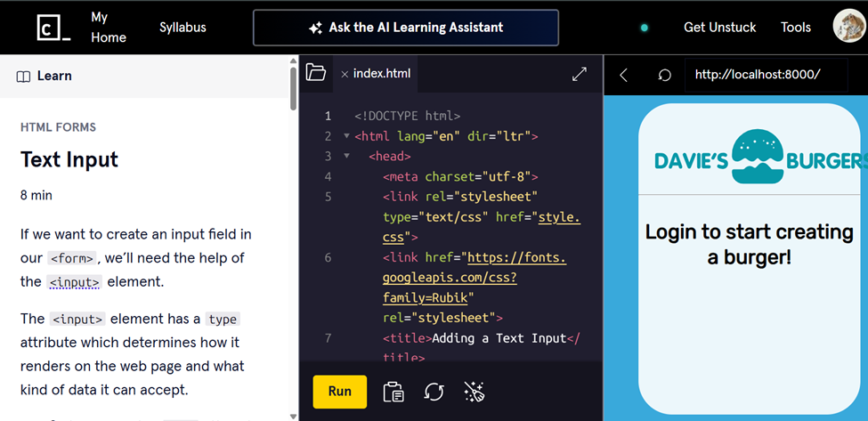The height and width of the screenshot is (421, 868).
Task: Ask the AI Learning Assistant
Action: pos(406,28)
